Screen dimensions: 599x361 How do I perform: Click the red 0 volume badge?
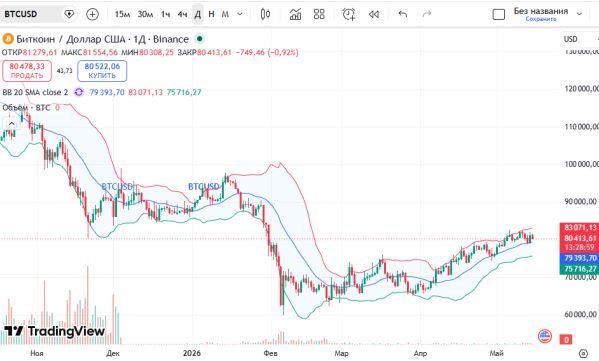tap(566, 339)
